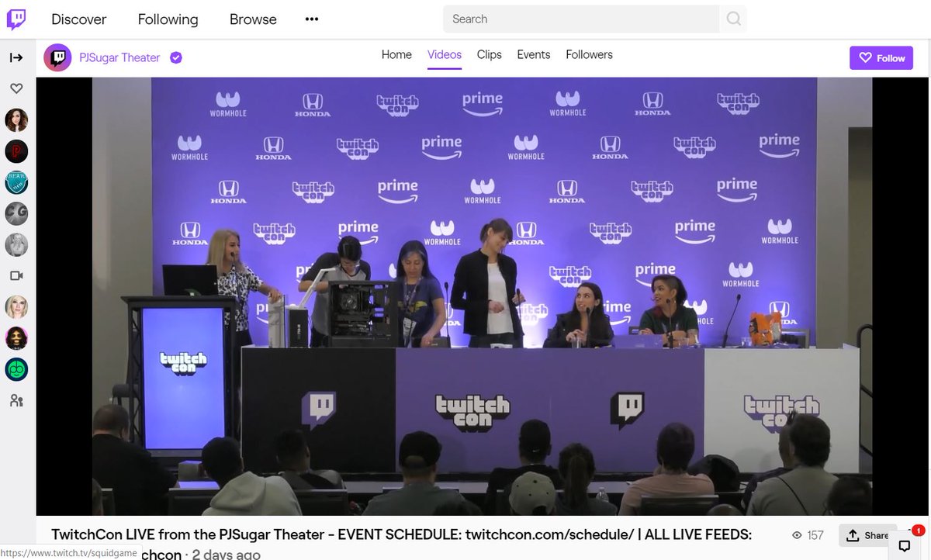The image size is (931, 560).
Task: Open the BEAR avatar channel
Action: tap(16, 182)
